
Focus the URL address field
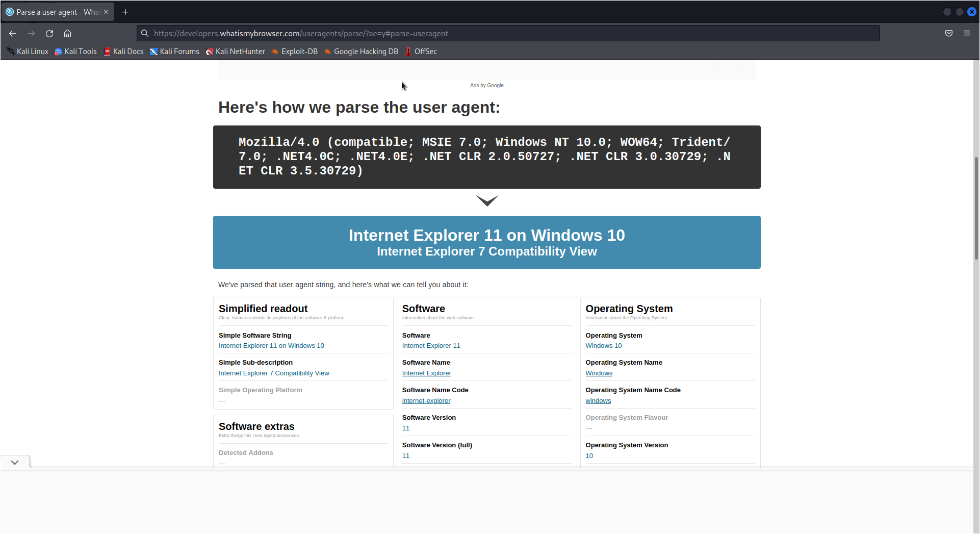tap(508, 33)
